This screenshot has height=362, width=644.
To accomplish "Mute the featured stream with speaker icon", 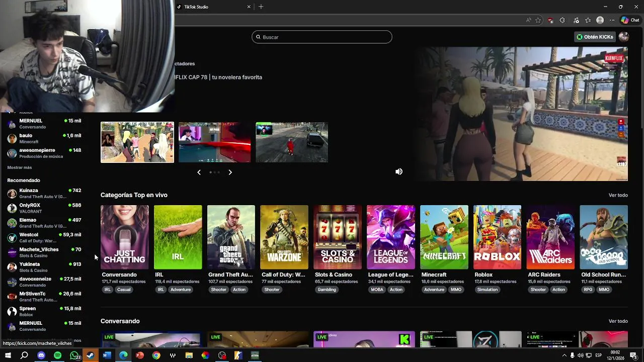I will tap(399, 171).
